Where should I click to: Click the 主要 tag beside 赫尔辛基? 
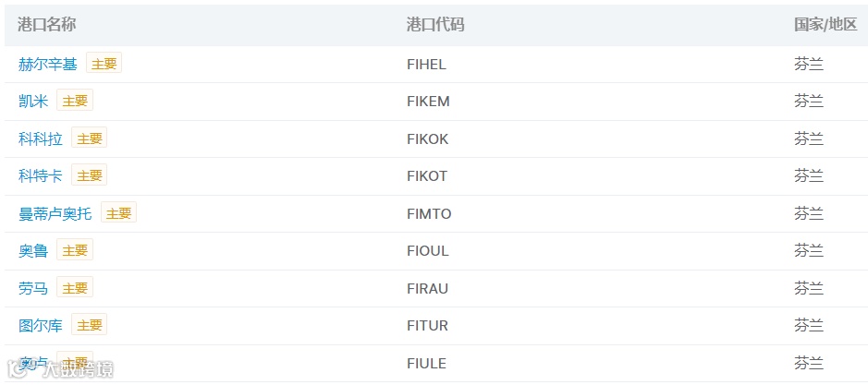(104, 63)
